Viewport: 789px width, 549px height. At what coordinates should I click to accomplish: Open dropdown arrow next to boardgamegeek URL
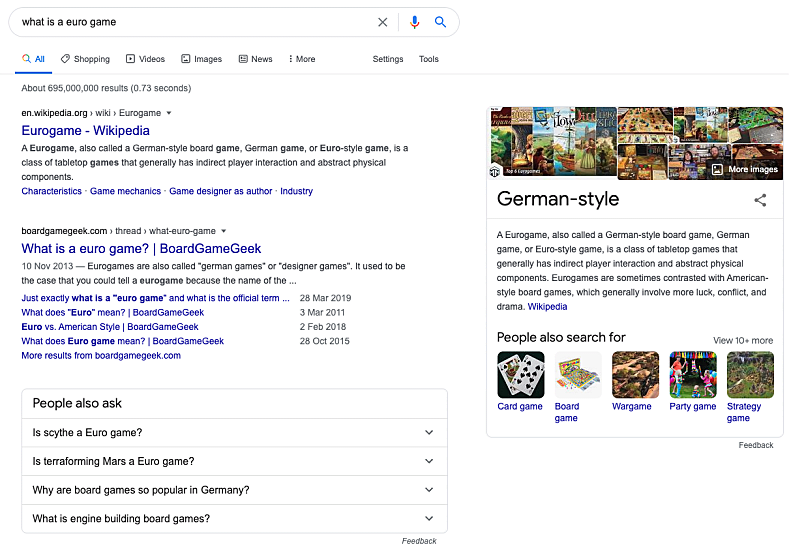pyautogui.click(x=224, y=231)
